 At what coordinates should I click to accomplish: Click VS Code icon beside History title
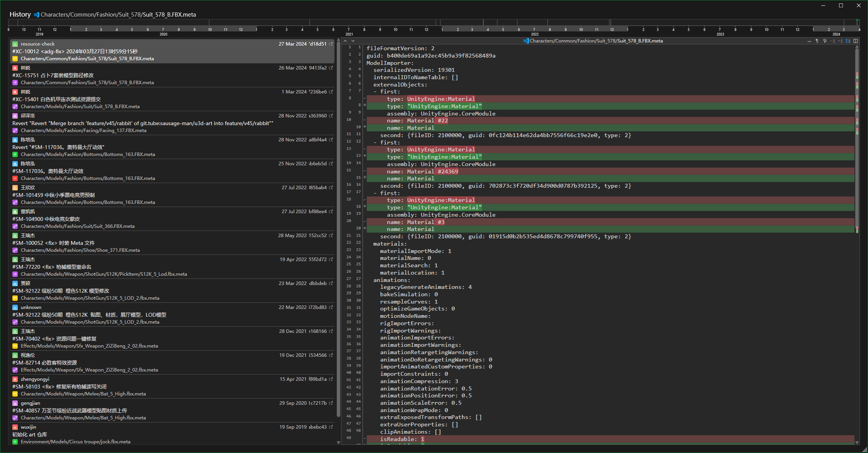click(36, 15)
